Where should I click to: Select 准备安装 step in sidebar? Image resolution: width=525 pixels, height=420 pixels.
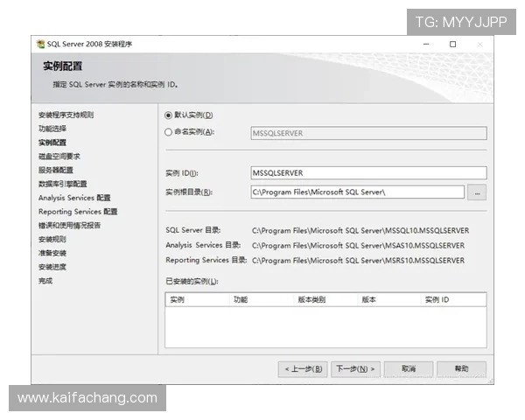(52, 253)
